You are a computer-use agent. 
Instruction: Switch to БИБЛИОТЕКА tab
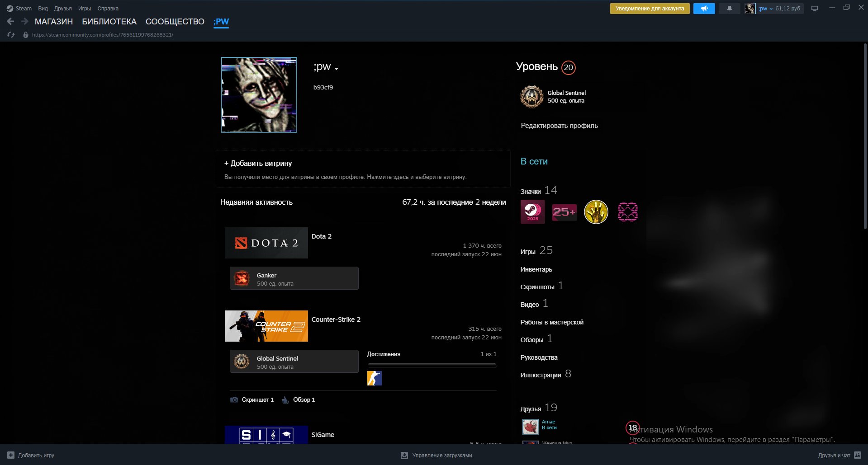pos(109,22)
